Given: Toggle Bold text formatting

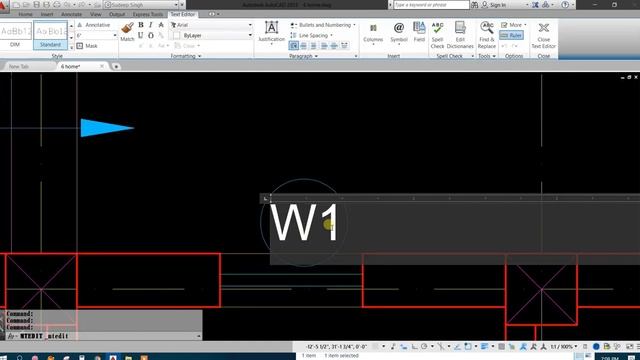Looking at the screenshot, I should tap(141, 25).
